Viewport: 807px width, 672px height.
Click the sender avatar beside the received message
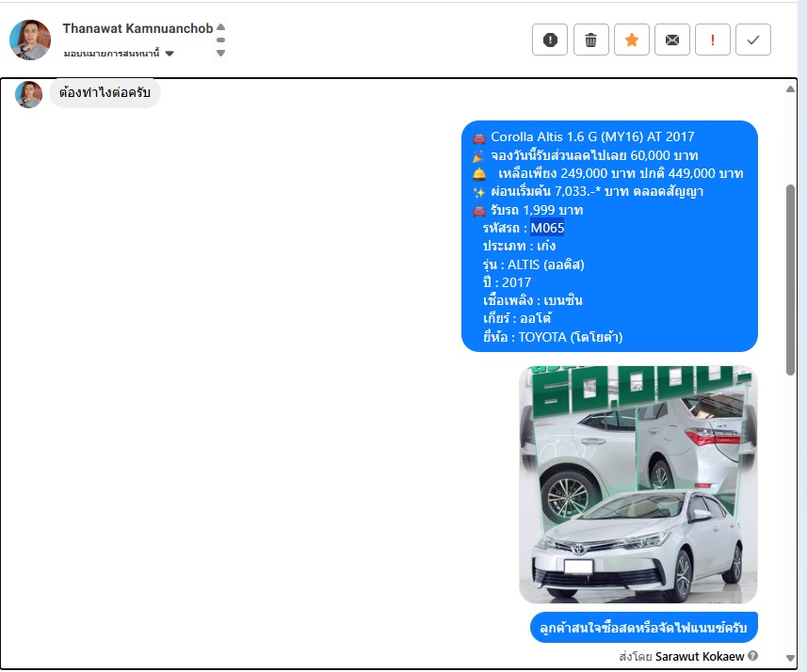point(29,94)
